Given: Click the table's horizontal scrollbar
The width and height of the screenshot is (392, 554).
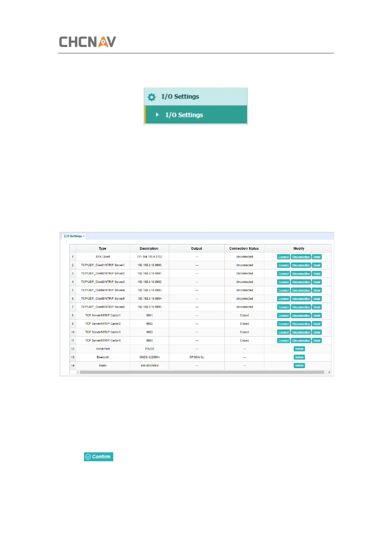Looking at the screenshot, I should (x=202, y=372).
